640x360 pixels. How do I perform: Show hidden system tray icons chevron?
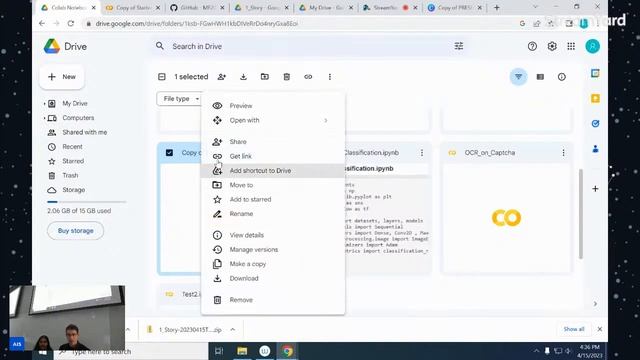click(x=536, y=351)
